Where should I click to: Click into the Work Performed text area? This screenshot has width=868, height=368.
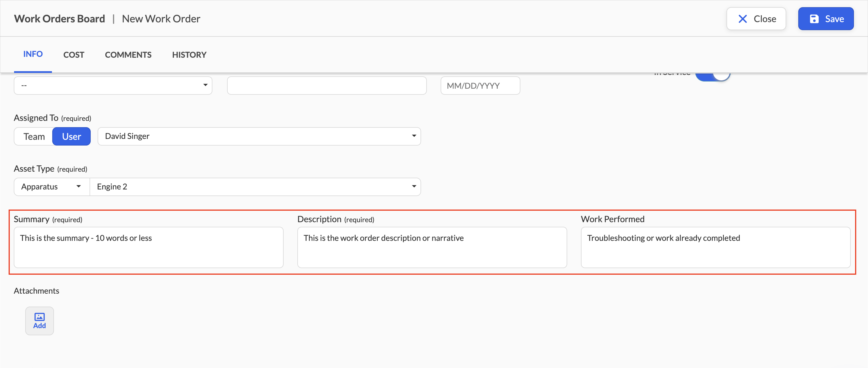tap(715, 247)
